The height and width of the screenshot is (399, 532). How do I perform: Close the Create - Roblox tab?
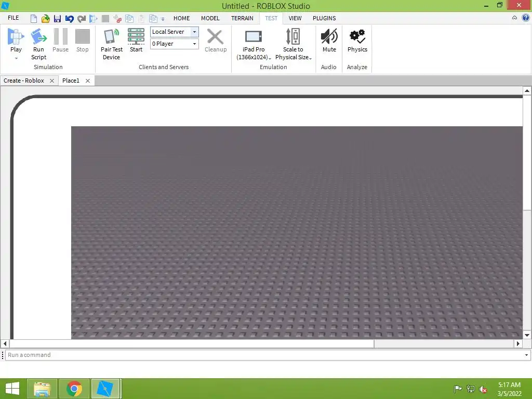[52, 81]
